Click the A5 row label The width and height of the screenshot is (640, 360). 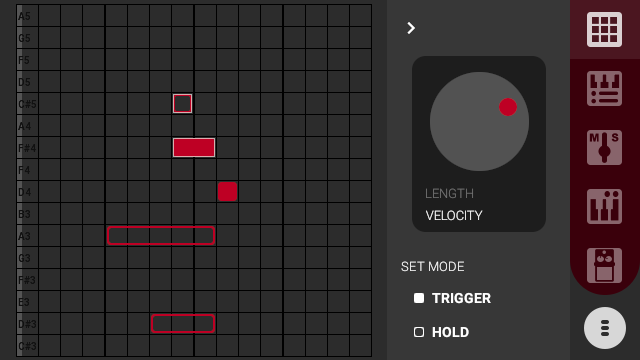(x=24, y=16)
